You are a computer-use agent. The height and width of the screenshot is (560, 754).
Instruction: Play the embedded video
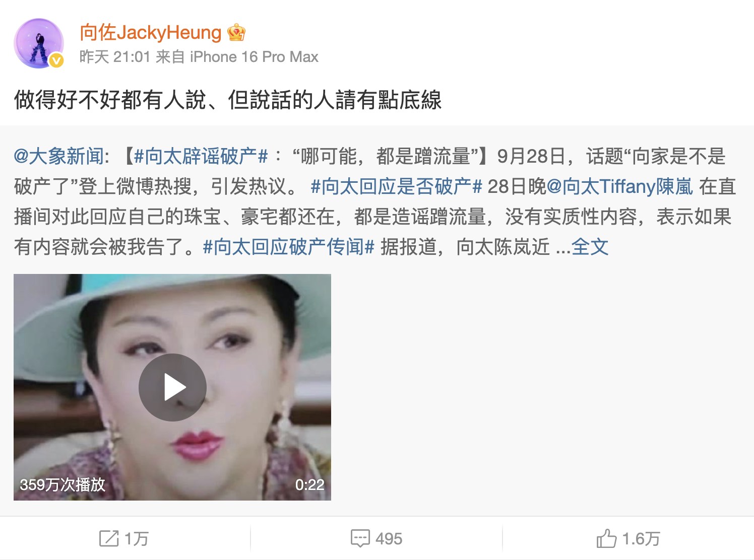point(172,387)
